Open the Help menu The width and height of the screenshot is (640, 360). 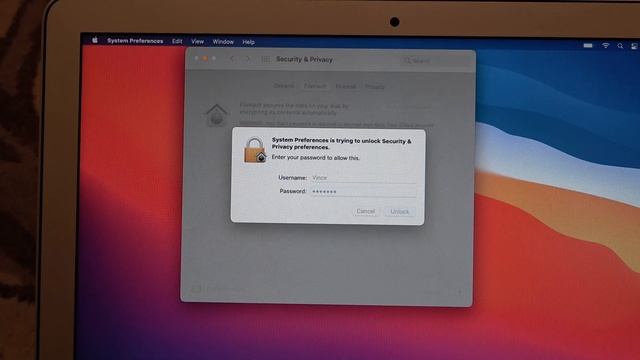pyautogui.click(x=248, y=42)
